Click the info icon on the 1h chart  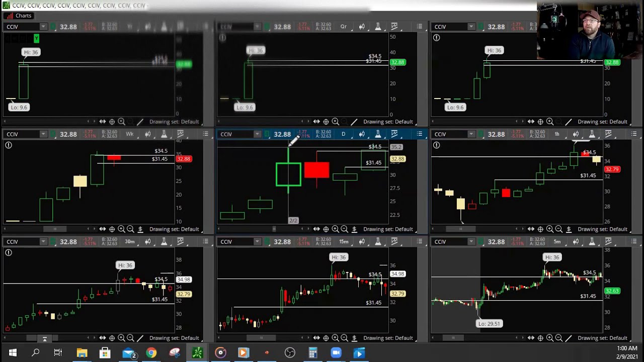click(436, 145)
